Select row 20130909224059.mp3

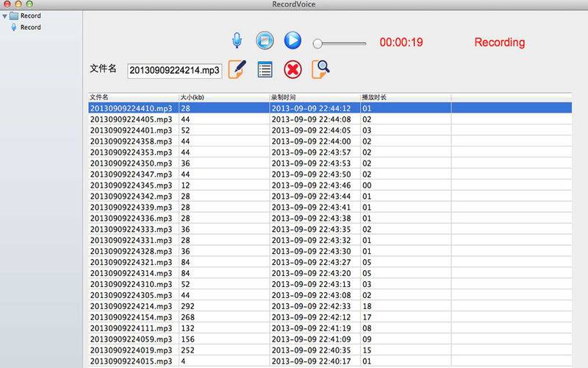(x=330, y=339)
